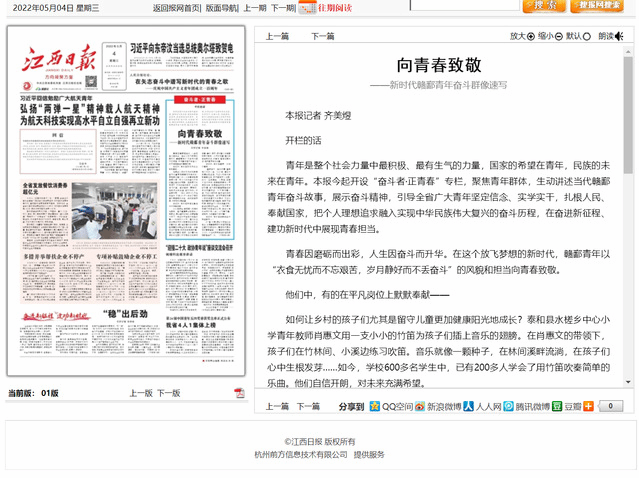Image resolution: width=639 pixels, height=478 pixels.
Task: Select the 缩小 font size radio
Action: [x=559, y=36]
